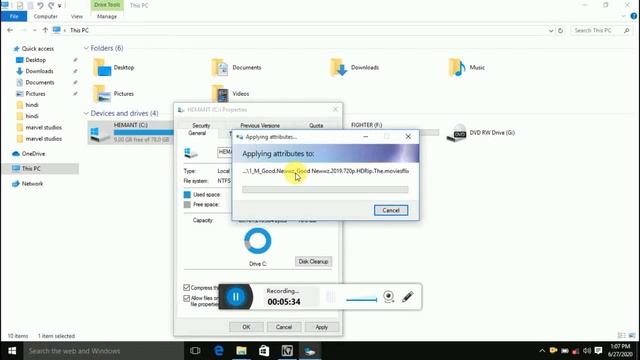Viewport: 640px width, 360px height.
Task: Click OK in the HEMANT (C:) Properties dialog
Action: click(246, 327)
